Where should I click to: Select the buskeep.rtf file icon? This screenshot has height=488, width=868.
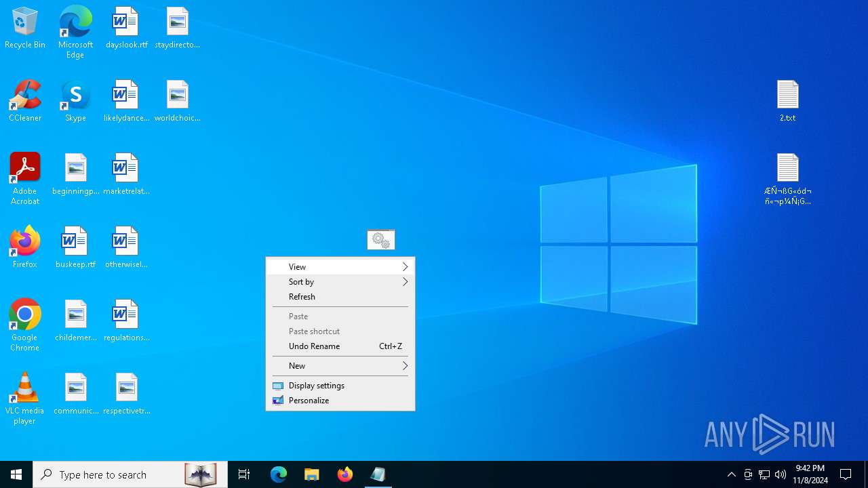75,248
